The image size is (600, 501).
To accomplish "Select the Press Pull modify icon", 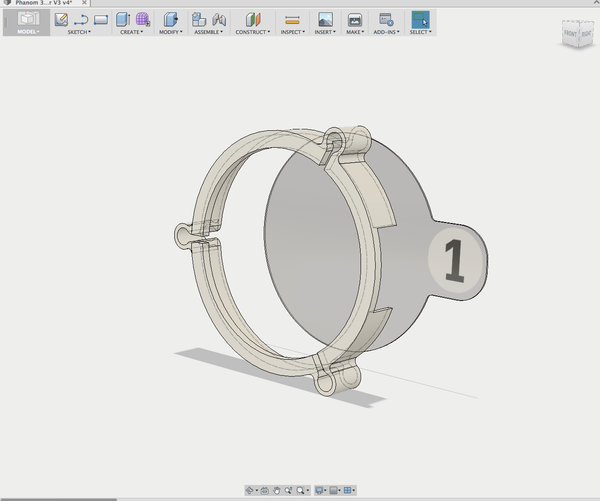I will [x=170, y=19].
